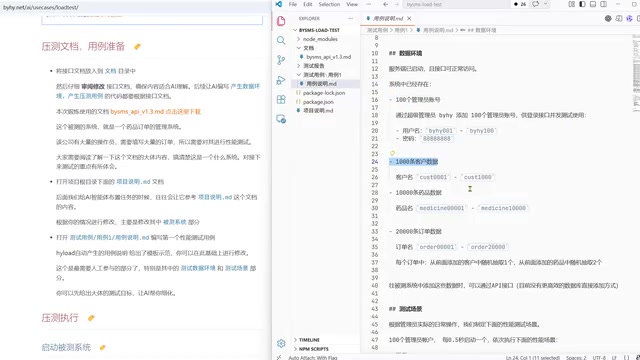Click the Ln 24, Col 1 status item

point(533,358)
